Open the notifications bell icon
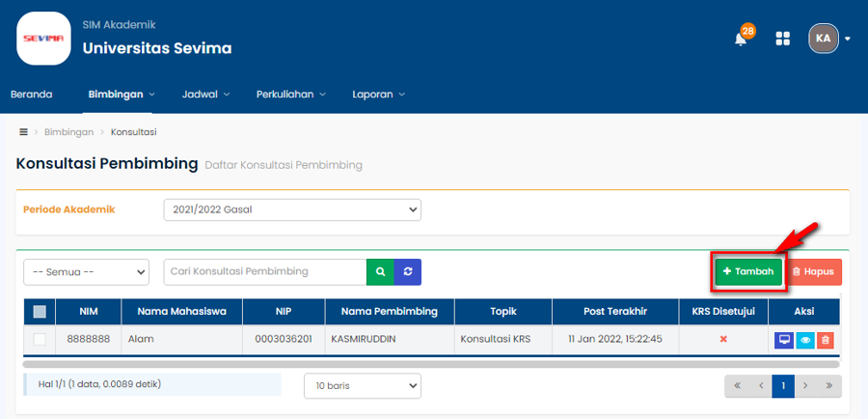The image size is (868, 419). coord(741,39)
